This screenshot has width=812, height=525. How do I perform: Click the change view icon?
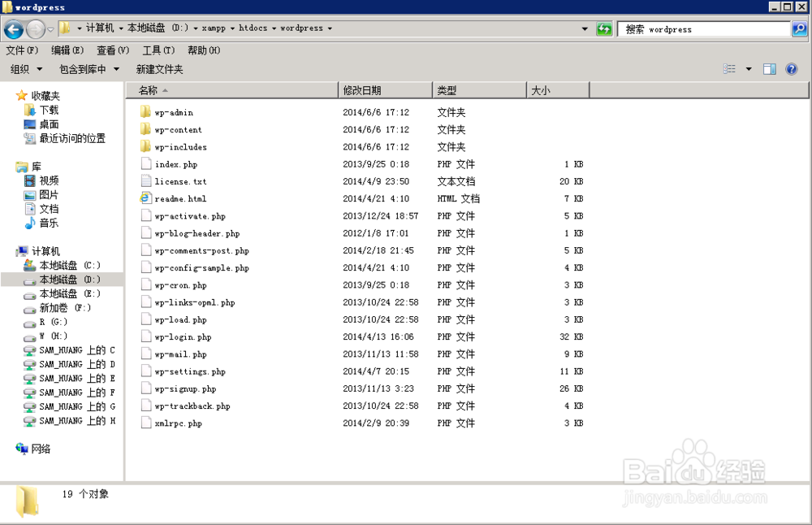(729, 69)
